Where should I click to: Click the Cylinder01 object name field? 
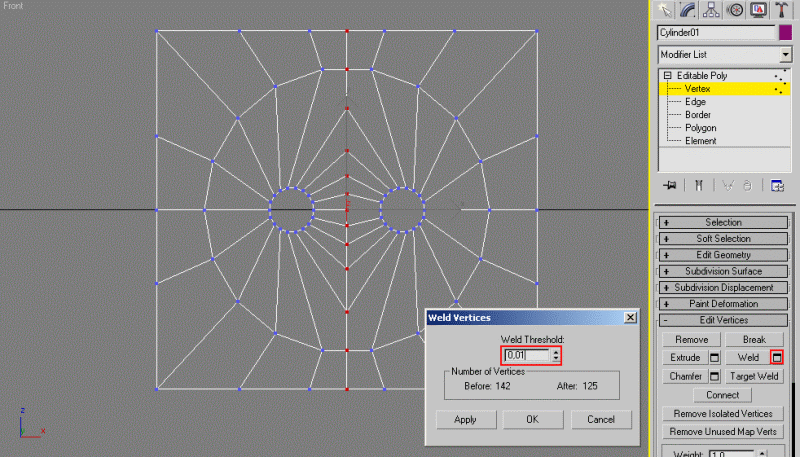pos(716,33)
